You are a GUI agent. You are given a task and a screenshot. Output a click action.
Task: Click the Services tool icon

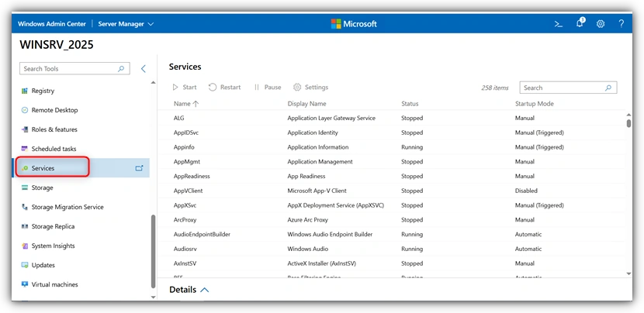pyautogui.click(x=25, y=168)
